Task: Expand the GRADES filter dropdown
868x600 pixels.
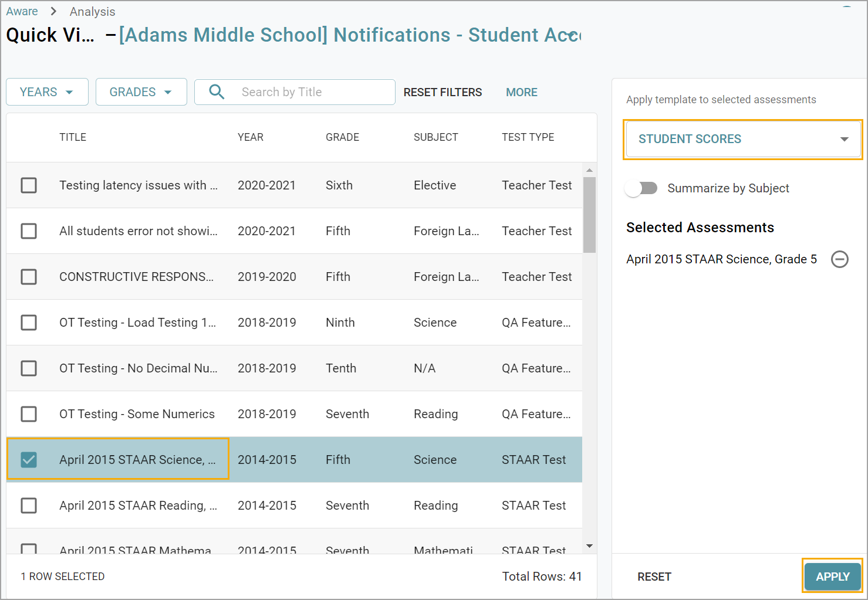Action: tap(141, 92)
